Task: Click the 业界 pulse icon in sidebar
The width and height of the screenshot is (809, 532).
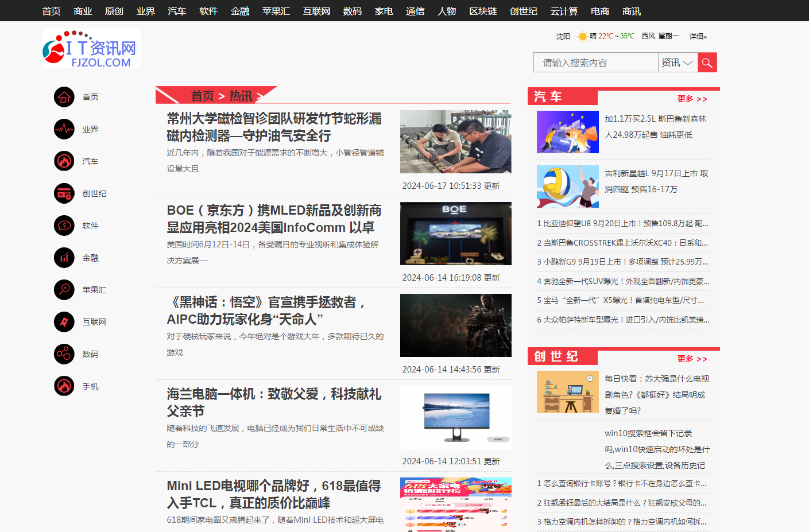Action: (x=64, y=129)
